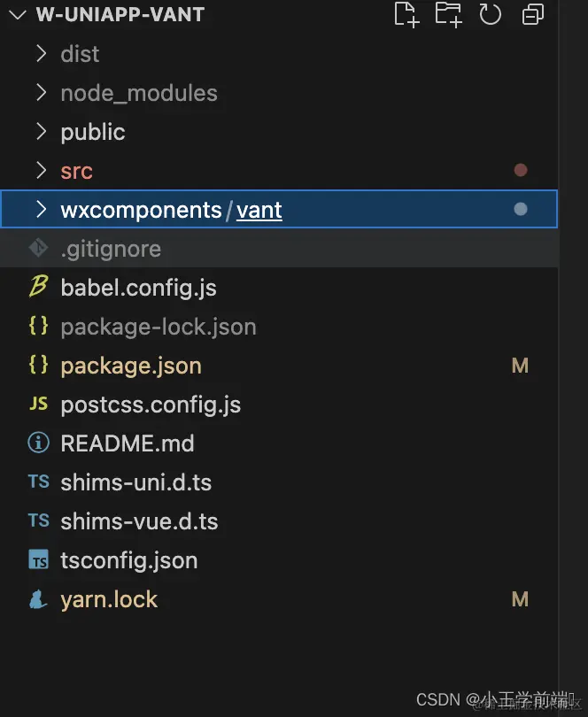
Task: Click the Babel icon beside babel.config.js
Action: tap(38, 287)
